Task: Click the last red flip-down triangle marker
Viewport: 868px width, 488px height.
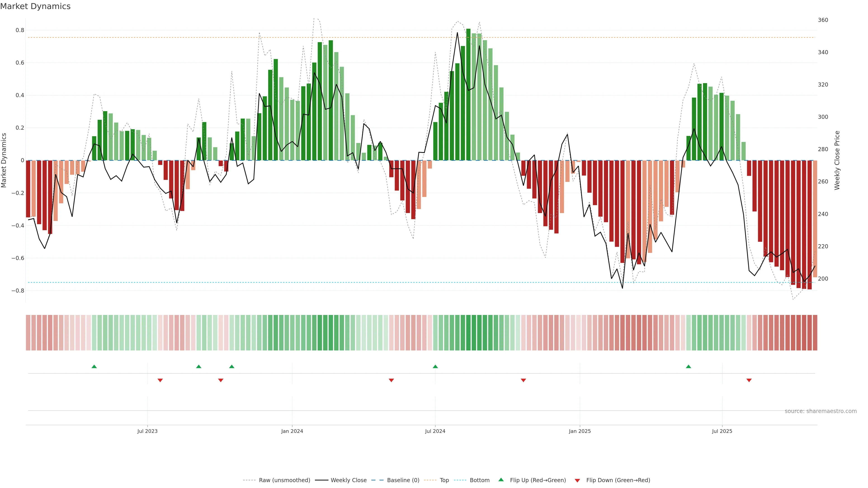Action: point(749,380)
